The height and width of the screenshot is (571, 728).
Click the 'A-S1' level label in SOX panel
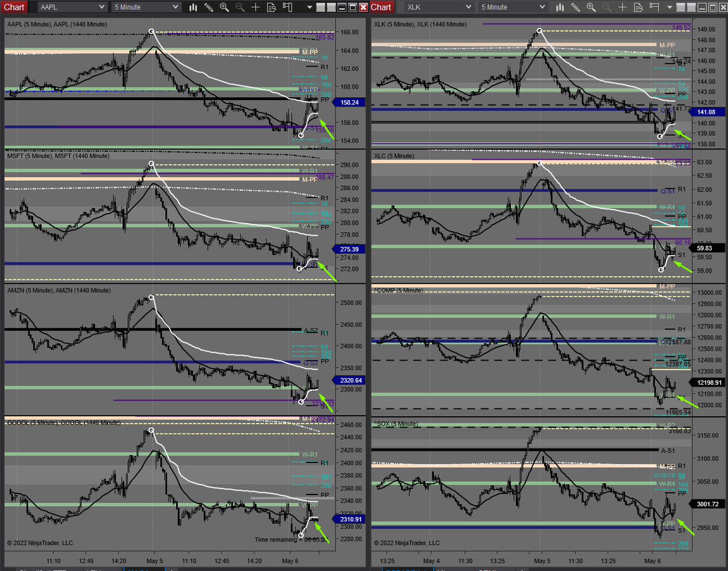tap(667, 450)
